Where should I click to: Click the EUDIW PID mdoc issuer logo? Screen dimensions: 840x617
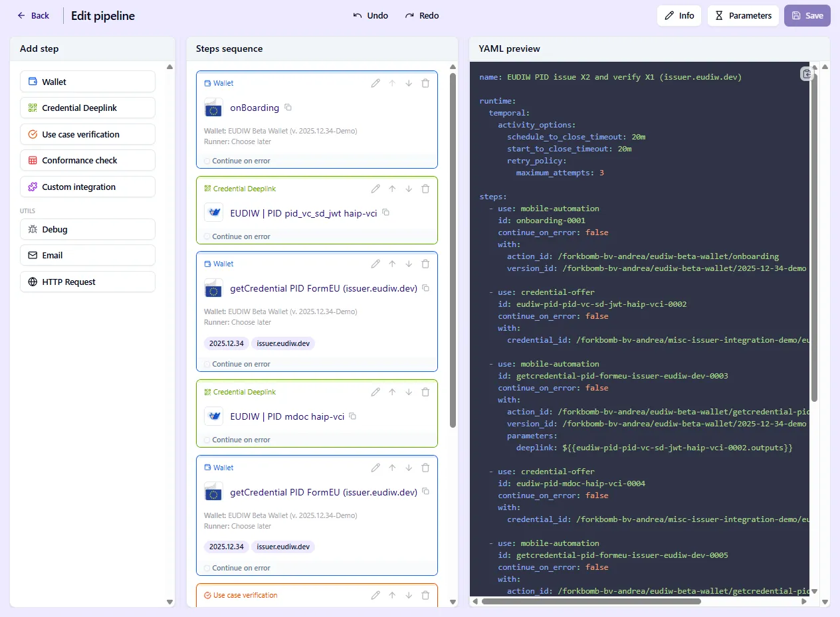[213, 416]
